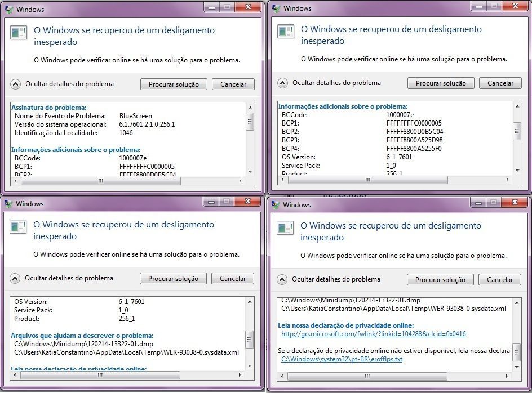Screen dimensions: 532x393
Task: Minimize the dialog with the microsoft.com link
Action: 478,203
